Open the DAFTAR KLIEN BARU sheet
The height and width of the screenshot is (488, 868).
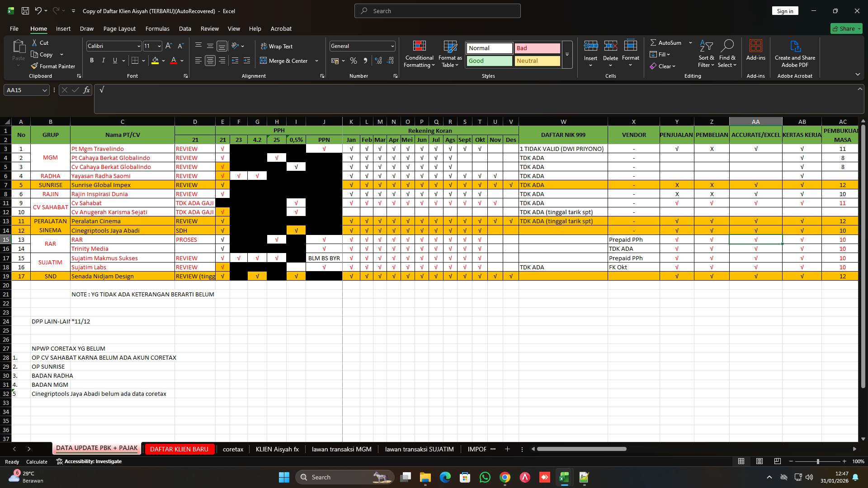pos(179,449)
